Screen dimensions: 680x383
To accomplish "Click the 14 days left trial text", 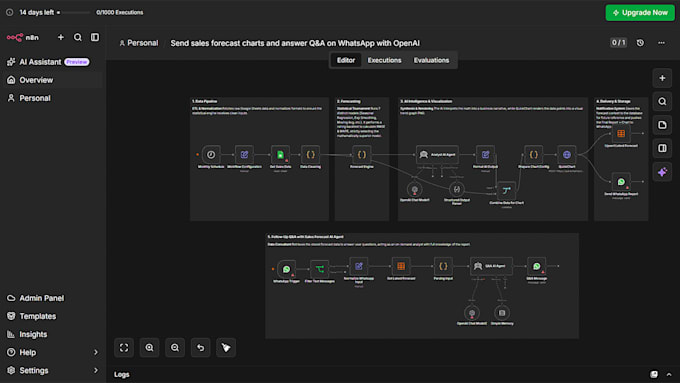I will (37, 13).
